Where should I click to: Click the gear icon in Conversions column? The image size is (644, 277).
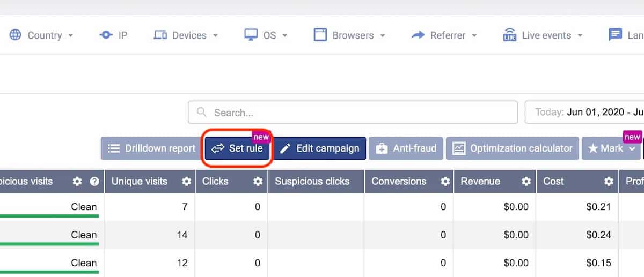[x=445, y=182]
